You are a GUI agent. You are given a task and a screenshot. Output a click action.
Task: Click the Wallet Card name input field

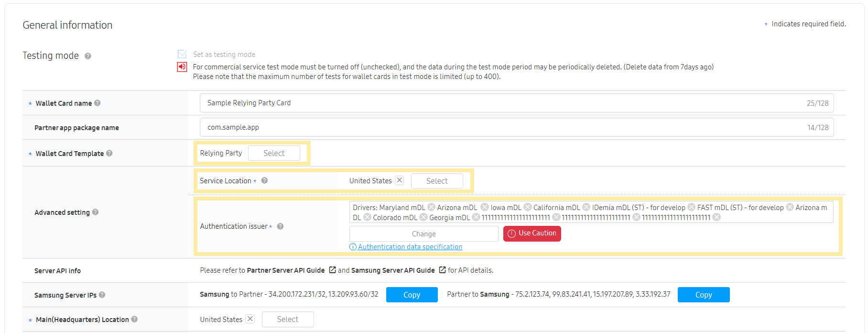coord(502,103)
